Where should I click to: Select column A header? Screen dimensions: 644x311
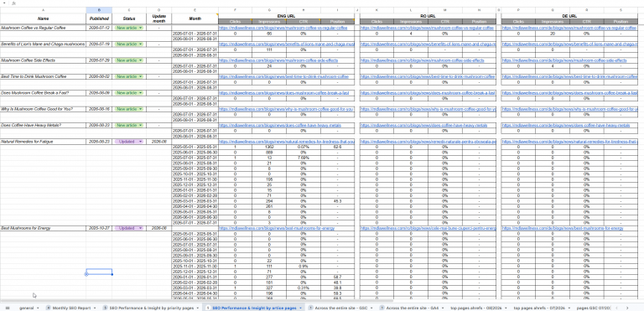pyautogui.click(x=43, y=10)
